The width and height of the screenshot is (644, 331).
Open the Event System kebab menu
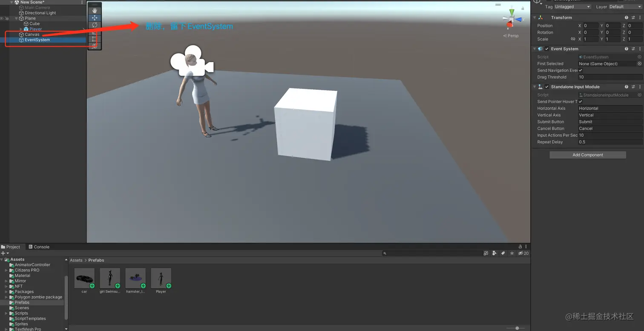pyautogui.click(x=640, y=49)
